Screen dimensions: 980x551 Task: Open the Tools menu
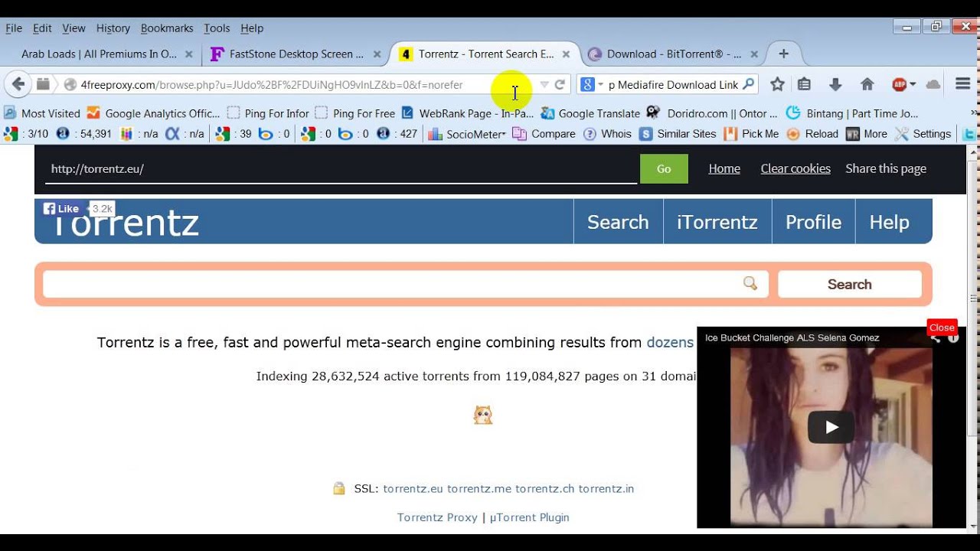[x=217, y=28]
